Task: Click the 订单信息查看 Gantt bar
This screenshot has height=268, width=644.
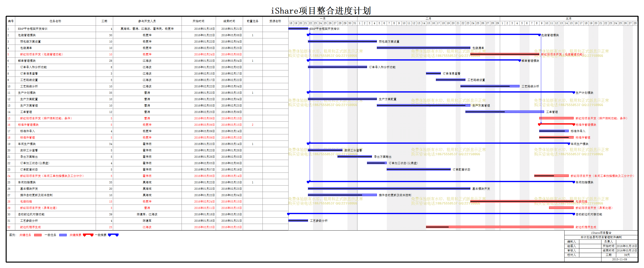Action: pos(433,73)
